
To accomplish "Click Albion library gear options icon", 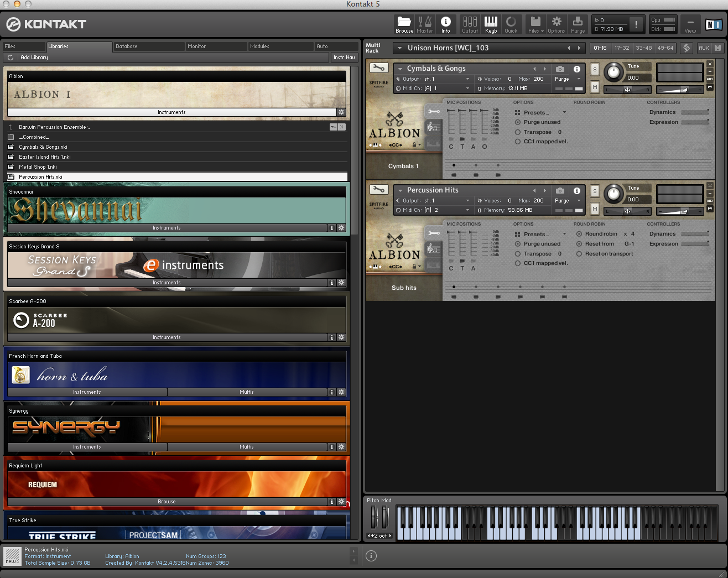I will point(341,112).
